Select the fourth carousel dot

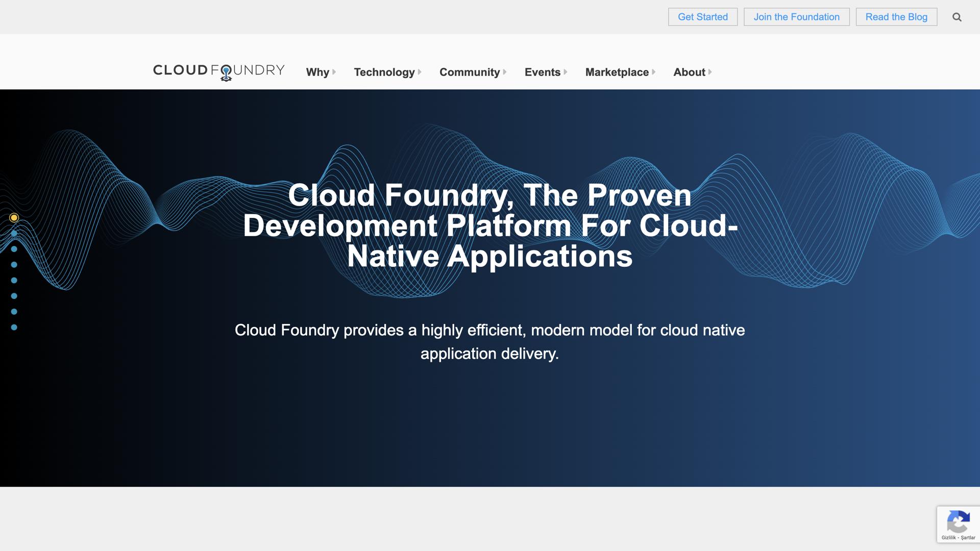(14, 264)
